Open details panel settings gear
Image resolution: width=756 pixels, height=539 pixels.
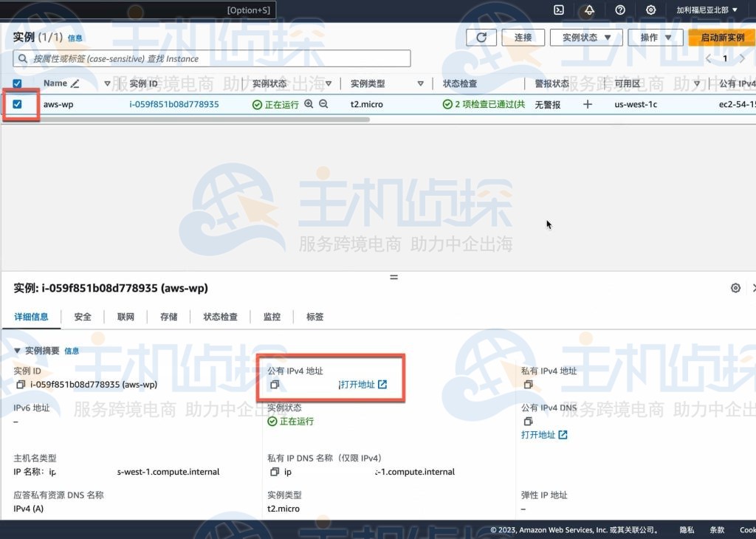point(735,288)
